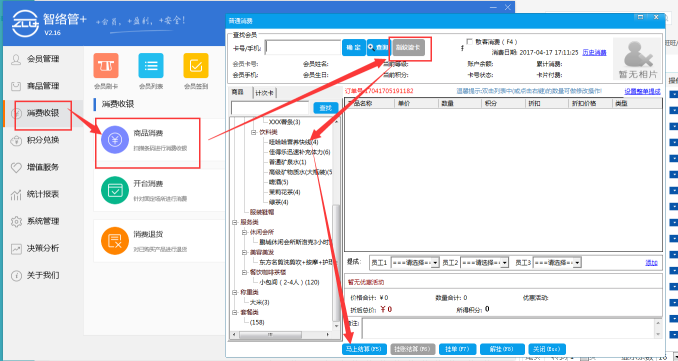The image size is (678, 361).
Task: Click the 关闭 (Esc) button
Action: tap(547, 349)
